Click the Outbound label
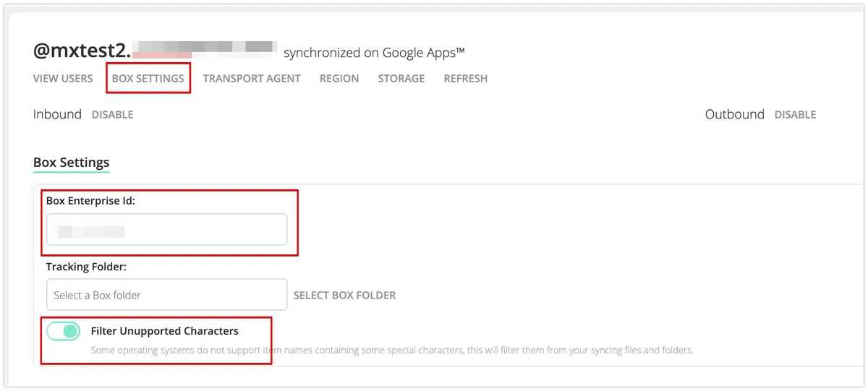868x391 pixels. point(734,114)
